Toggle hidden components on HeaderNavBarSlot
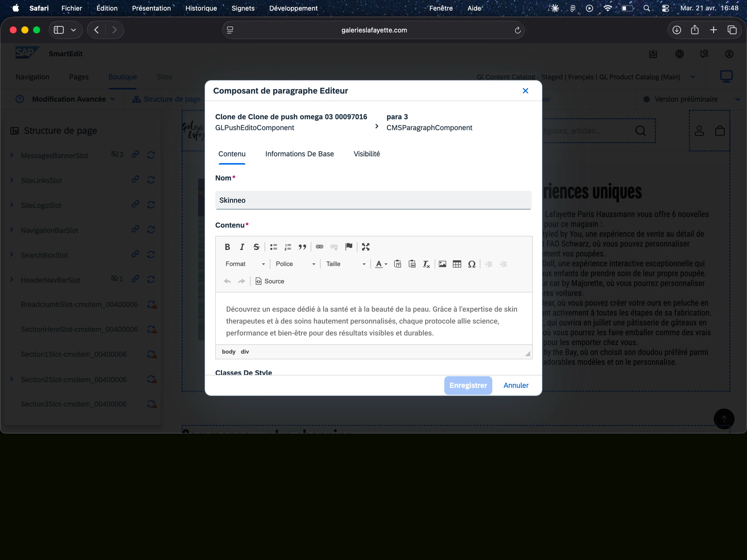Viewport: 747px width, 560px height. point(117,279)
